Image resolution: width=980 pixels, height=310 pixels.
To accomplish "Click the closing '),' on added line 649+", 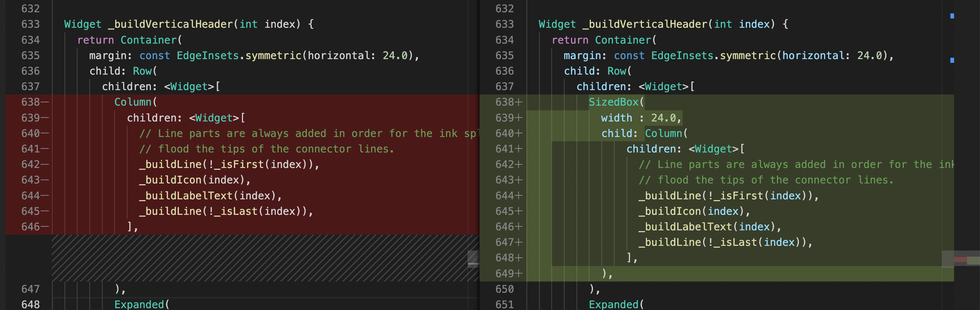I will pyautogui.click(x=607, y=274).
